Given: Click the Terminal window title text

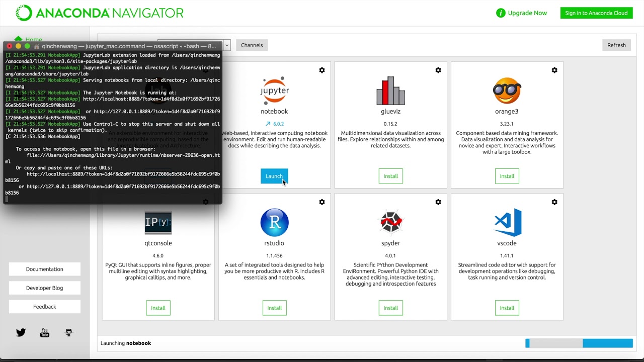Looking at the screenshot, I should click(129, 46).
